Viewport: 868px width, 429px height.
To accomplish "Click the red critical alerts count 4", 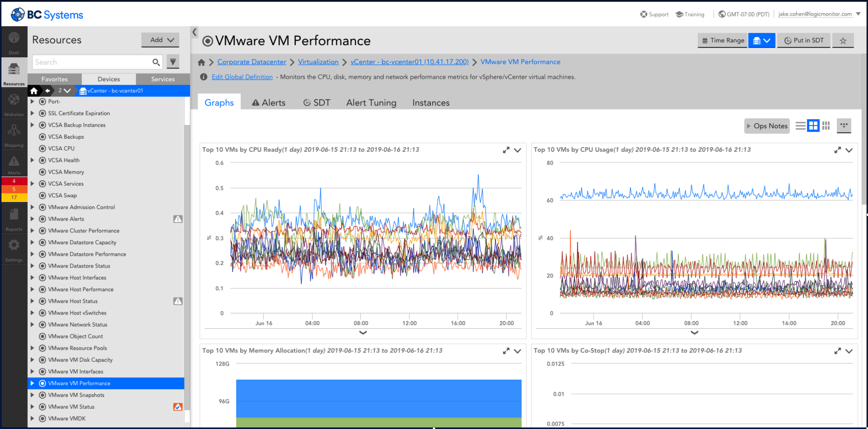I will click(14, 181).
